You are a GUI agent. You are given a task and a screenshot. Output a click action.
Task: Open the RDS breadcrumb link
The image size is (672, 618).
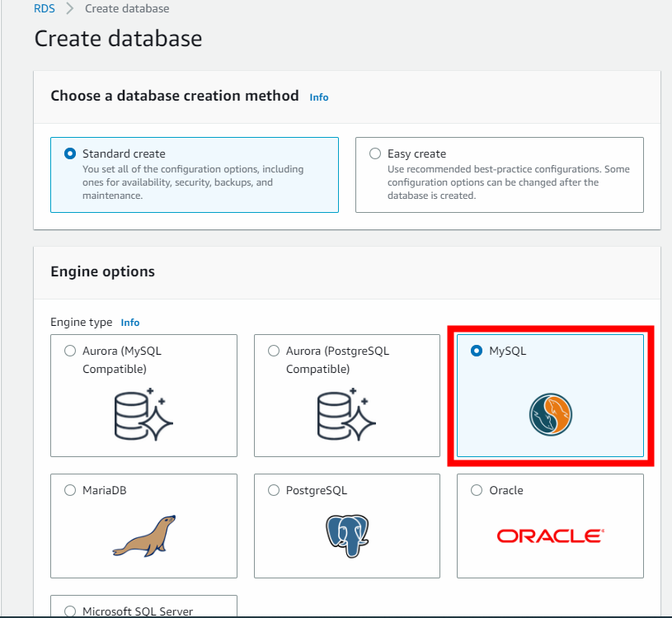(44, 8)
